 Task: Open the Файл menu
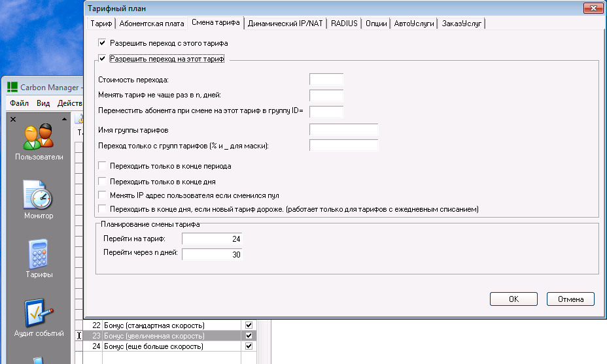point(19,103)
